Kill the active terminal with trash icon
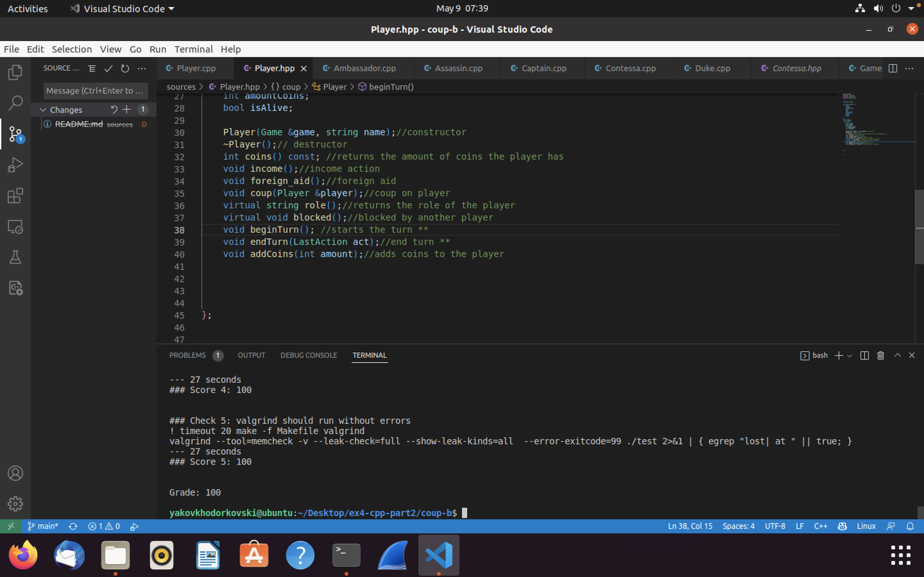 point(880,355)
